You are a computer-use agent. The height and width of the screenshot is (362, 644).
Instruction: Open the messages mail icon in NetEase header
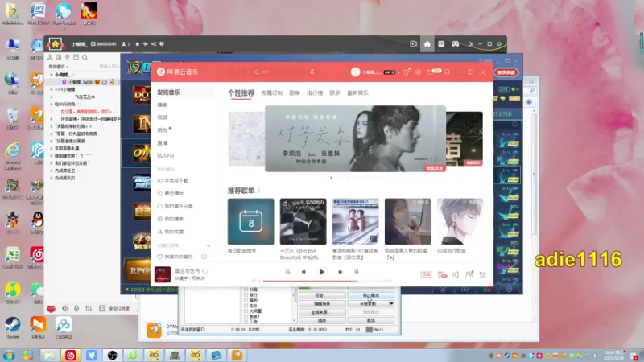click(x=430, y=72)
